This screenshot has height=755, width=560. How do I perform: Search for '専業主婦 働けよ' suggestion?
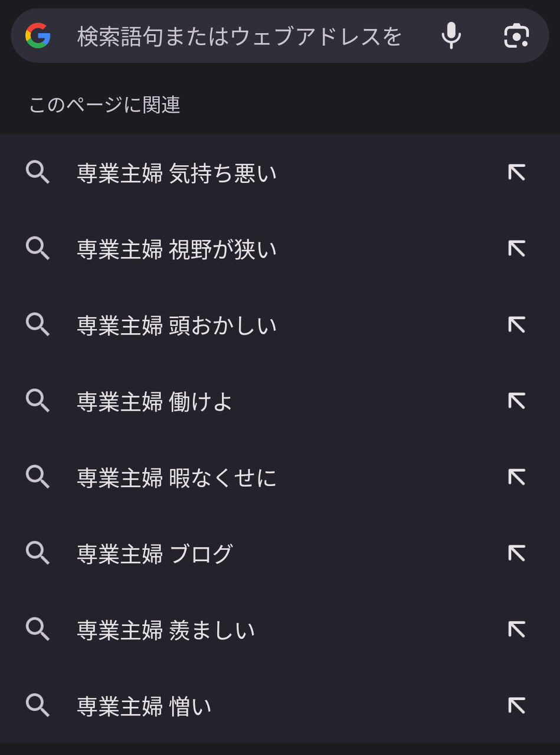pyautogui.click(x=155, y=402)
